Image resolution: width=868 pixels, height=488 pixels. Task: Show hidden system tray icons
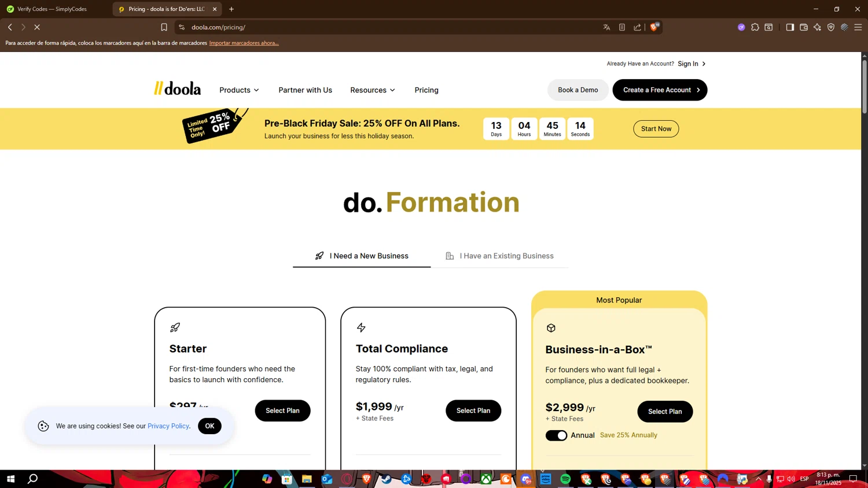coord(759,479)
